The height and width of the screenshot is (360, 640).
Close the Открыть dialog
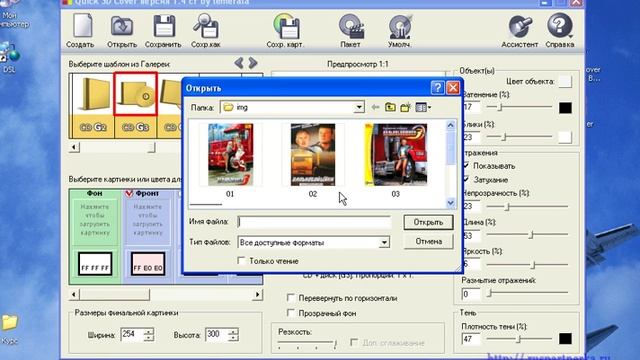453,88
